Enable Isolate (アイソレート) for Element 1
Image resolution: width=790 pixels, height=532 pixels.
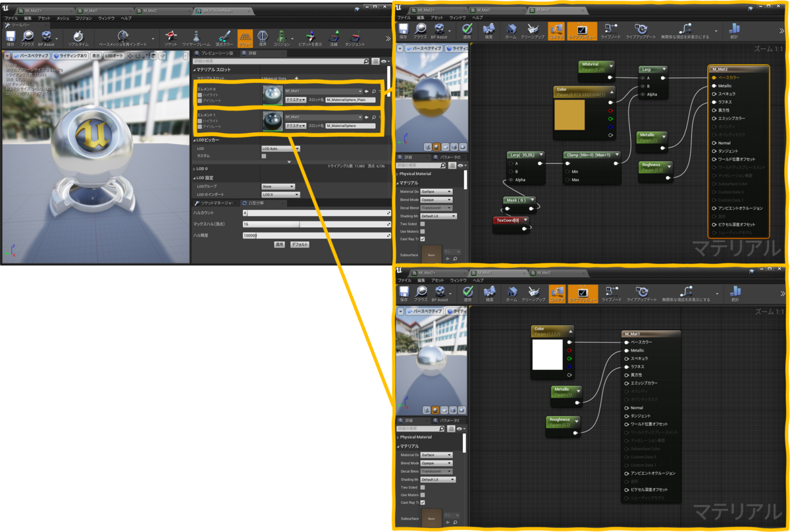[200, 127]
